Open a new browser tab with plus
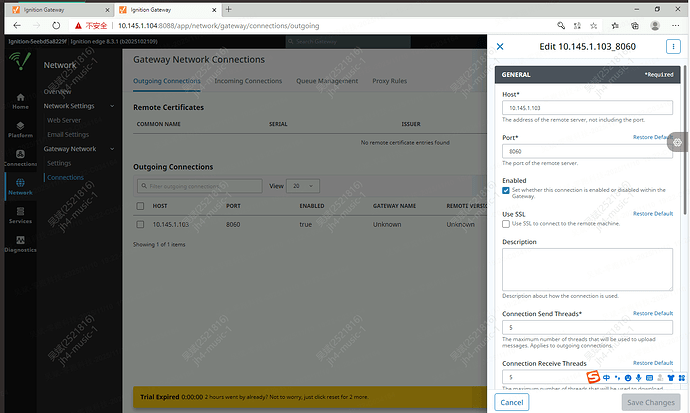The height and width of the screenshot is (413, 690). click(x=228, y=9)
